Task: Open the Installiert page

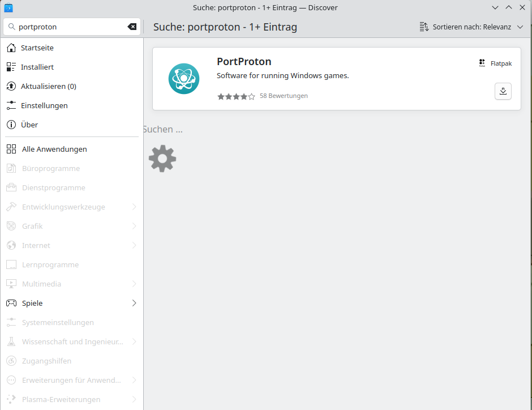Action: click(72, 67)
